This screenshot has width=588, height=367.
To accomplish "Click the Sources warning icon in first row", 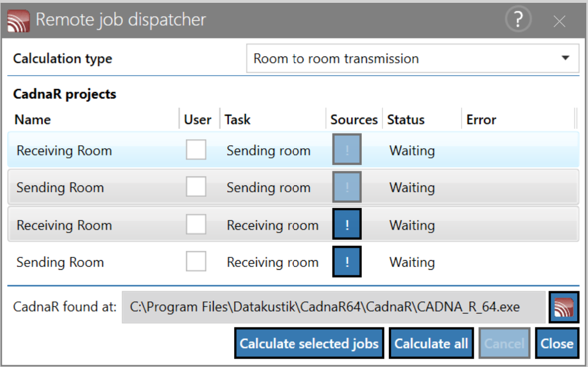I will tap(347, 149).
